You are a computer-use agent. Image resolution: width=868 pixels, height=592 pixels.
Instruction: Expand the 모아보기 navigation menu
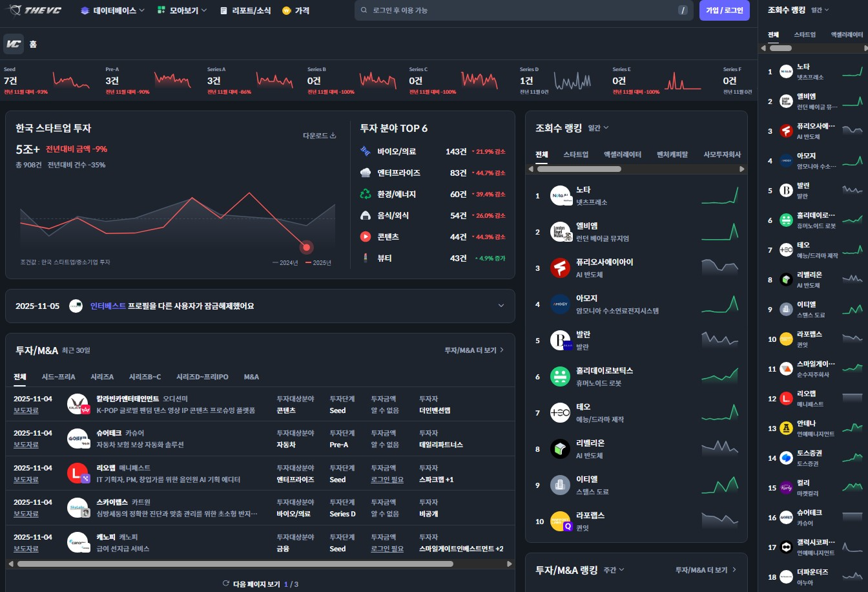tap(182, 11)
